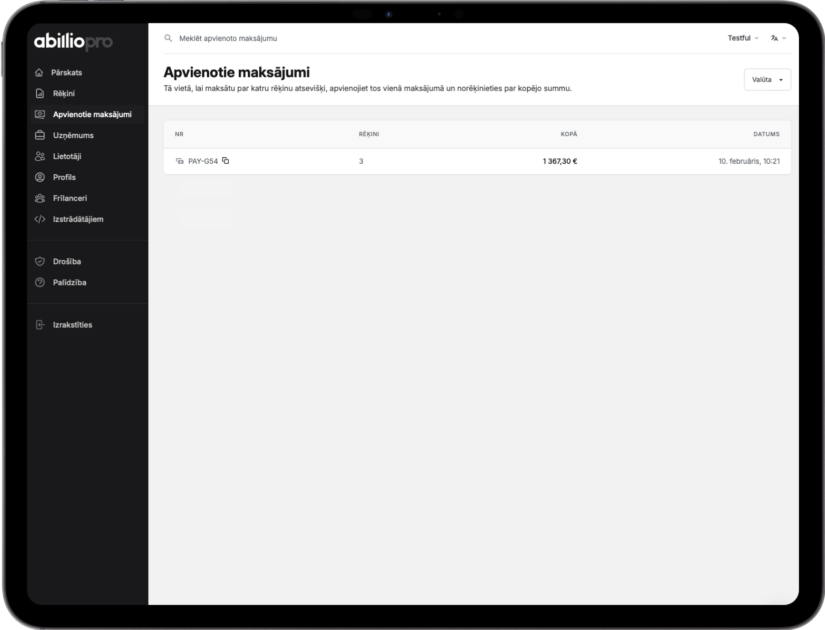Click the Profils person icon

39,177
